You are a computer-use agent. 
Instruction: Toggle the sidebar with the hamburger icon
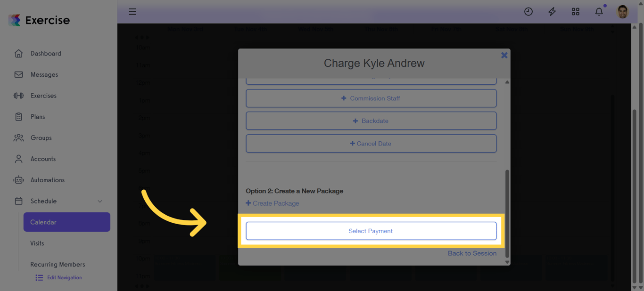click(132, 11)
